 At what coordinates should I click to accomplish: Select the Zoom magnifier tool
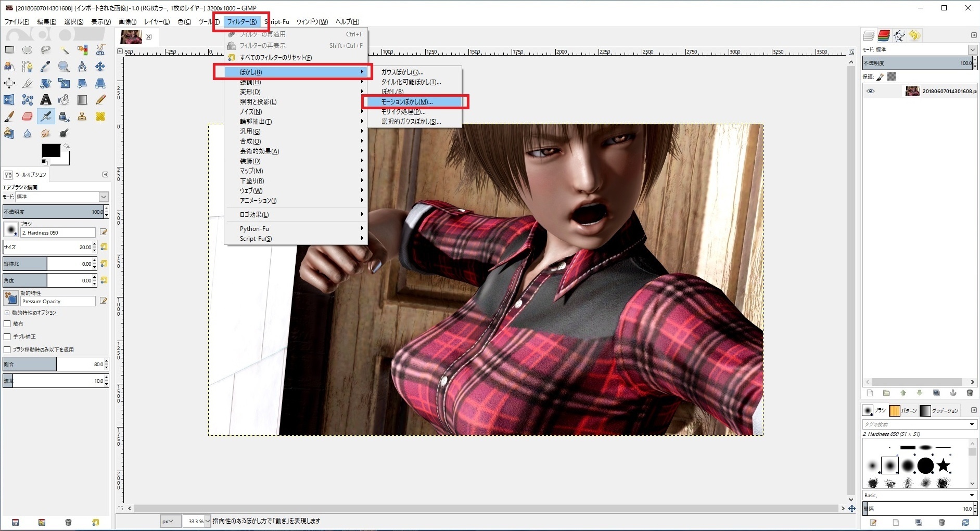click(x=64, y=67)
